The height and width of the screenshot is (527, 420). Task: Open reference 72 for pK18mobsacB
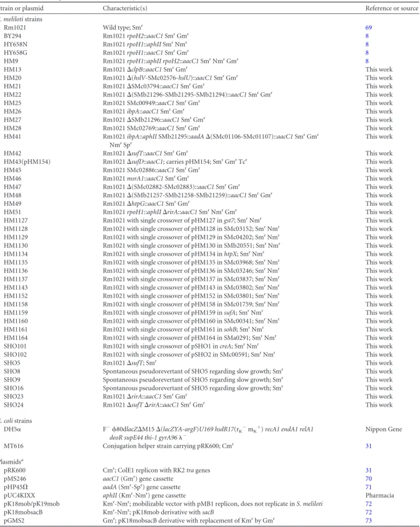click(x=369, y=512)
